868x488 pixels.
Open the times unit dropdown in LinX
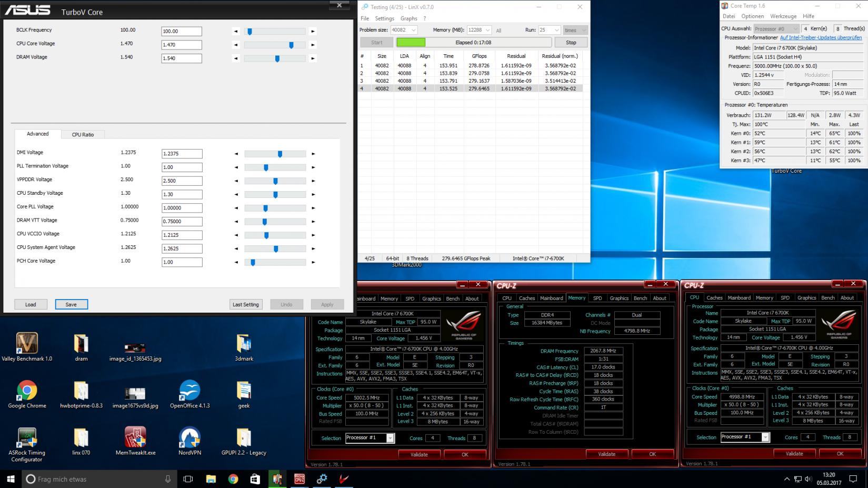click(x=575, y=30)
